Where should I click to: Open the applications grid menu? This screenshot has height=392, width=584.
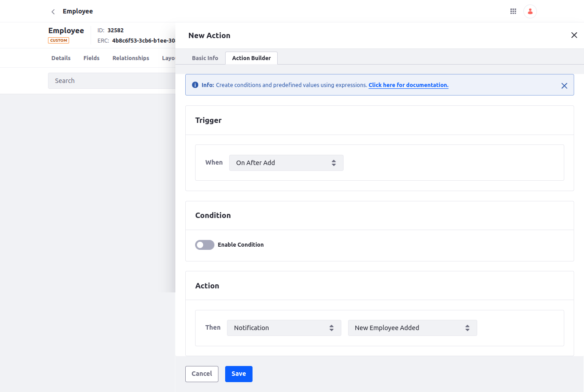513,12
